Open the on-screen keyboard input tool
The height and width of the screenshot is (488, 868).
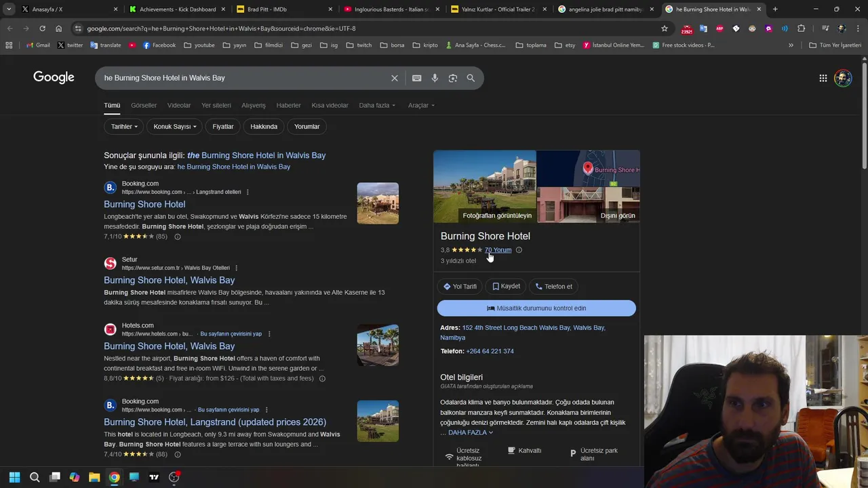click(416, 78)
